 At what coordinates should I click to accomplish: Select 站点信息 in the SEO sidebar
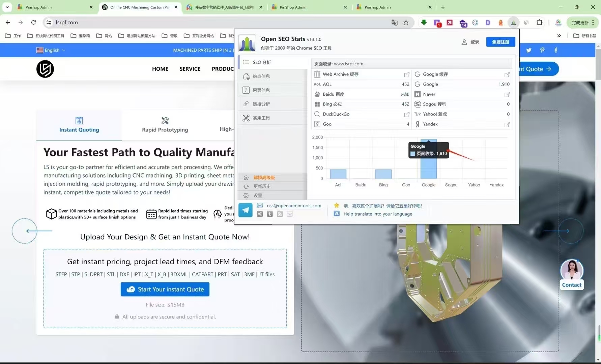point(261,77)
